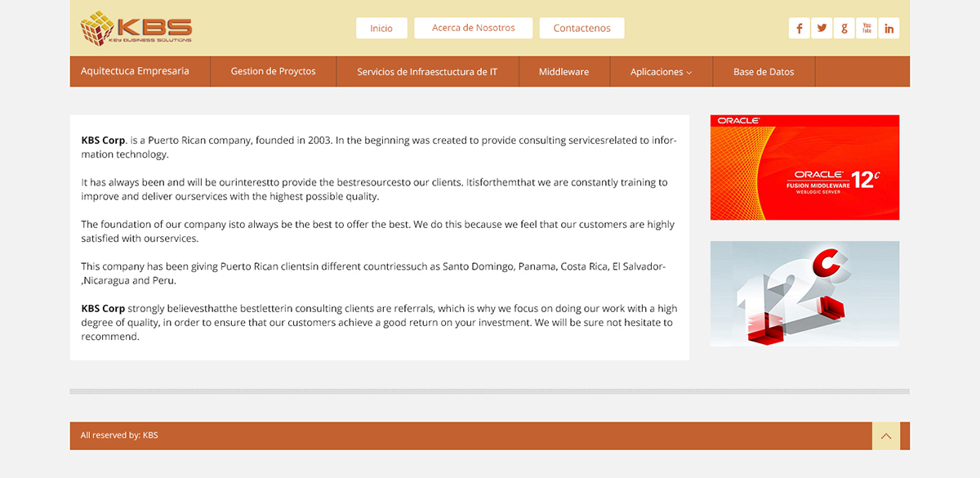Open the Facebook social icon
This screenshot has height=478, width=980.
click(x=799, y=29)
